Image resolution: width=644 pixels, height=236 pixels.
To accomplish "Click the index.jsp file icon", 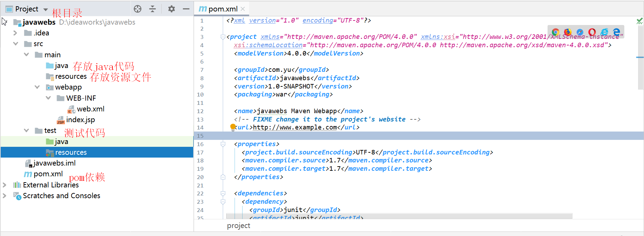I will point(61,120).
